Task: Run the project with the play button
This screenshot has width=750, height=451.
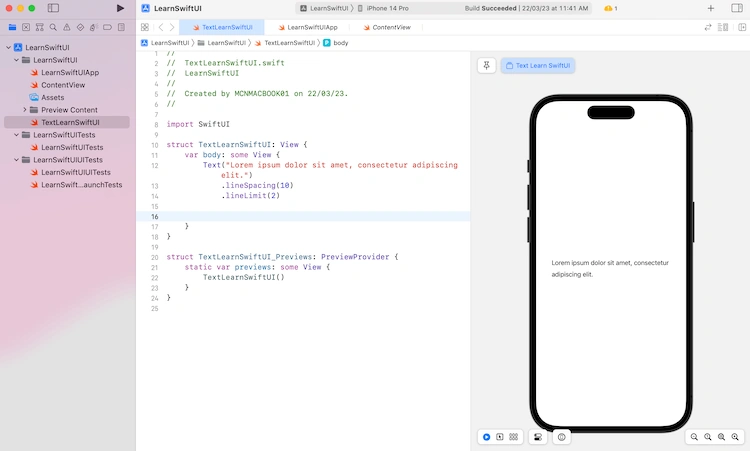Action: tap(120, 8)
